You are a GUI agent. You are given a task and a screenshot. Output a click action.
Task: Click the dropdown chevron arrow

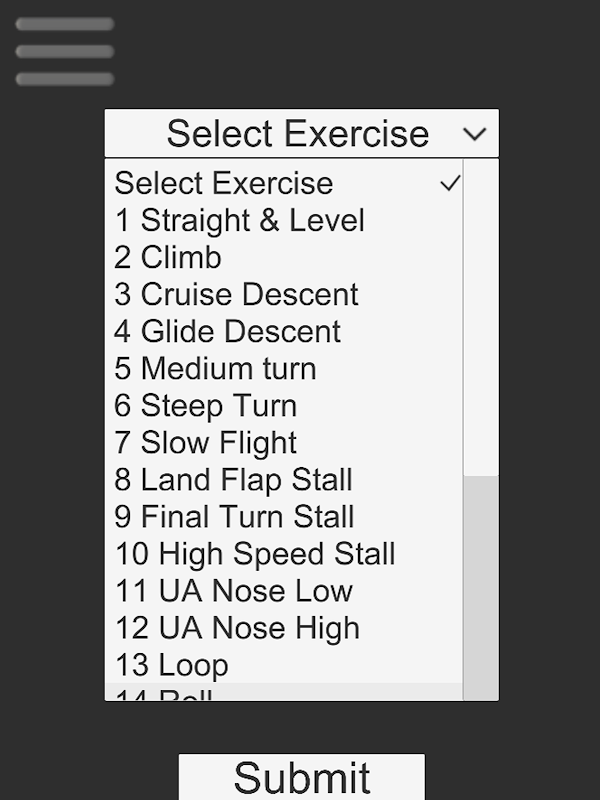475,134
